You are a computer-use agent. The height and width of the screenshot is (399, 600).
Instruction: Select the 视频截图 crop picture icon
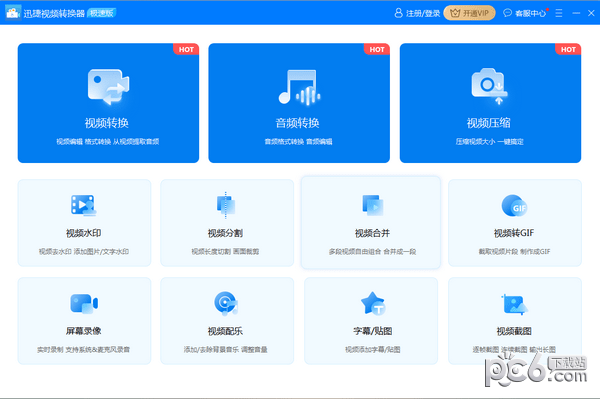[x=514, y=305]
